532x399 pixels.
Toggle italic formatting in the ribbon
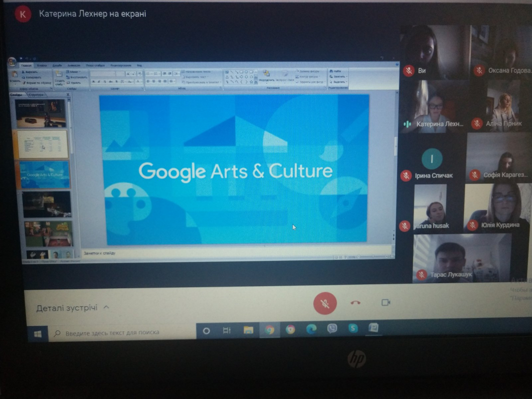click(99, 82)
